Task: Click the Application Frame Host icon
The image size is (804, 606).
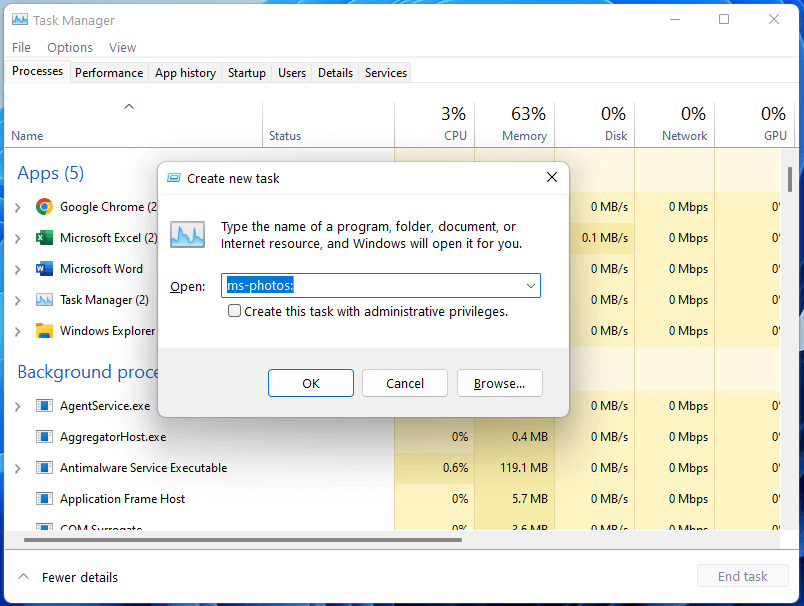Action: 44,499
